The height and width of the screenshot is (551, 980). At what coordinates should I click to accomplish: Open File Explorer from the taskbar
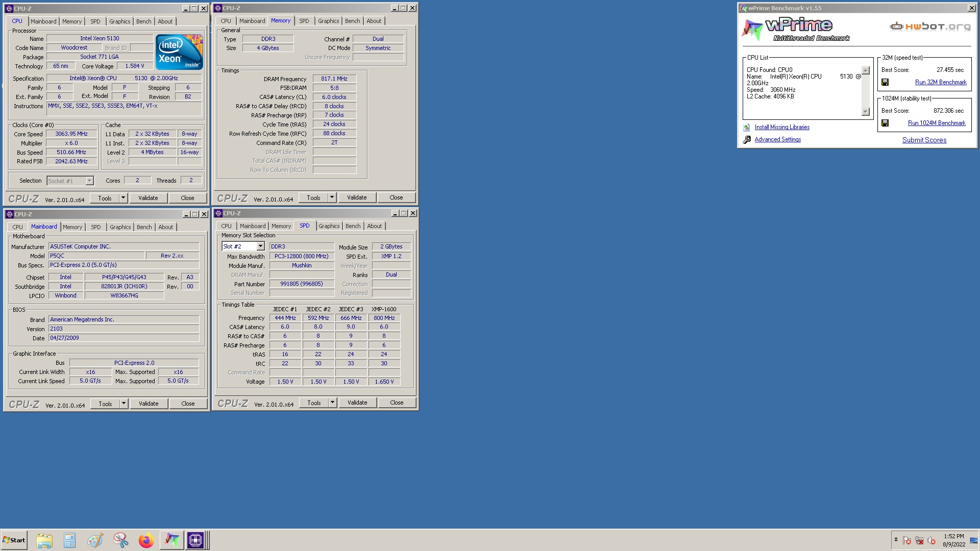pyautogui.click(x=44, y=540)
